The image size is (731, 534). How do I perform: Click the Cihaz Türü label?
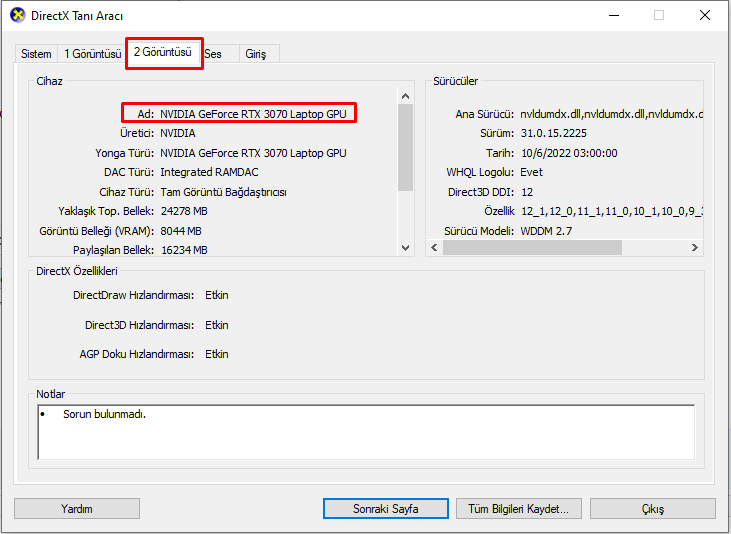pos(126,192)
